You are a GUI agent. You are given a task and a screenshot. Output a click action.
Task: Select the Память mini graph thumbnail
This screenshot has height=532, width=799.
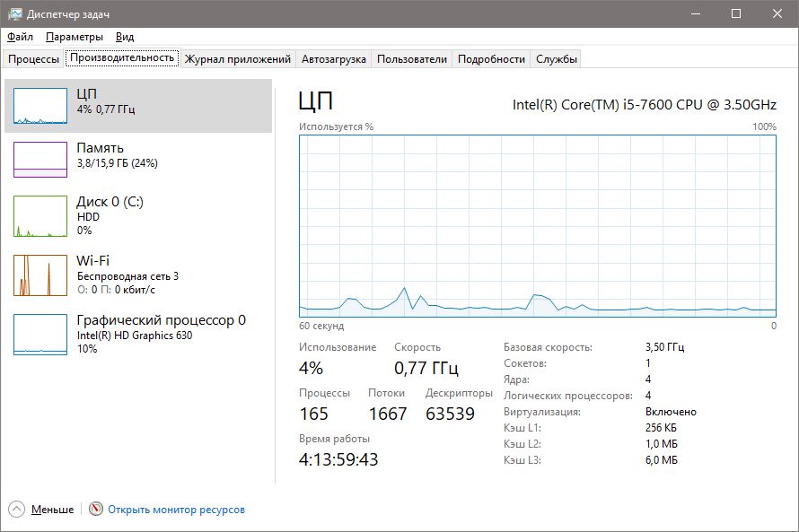pos(40,159)
